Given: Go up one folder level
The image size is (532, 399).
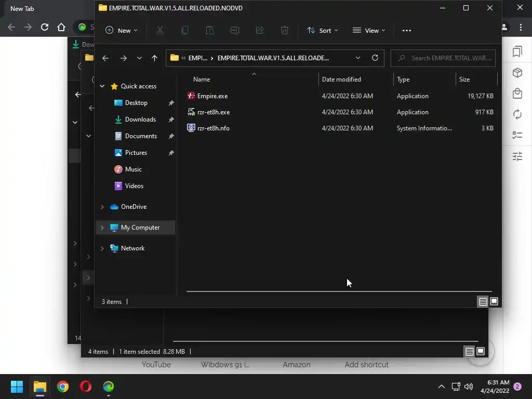Looking at the screenshot, I should point(154,58).
